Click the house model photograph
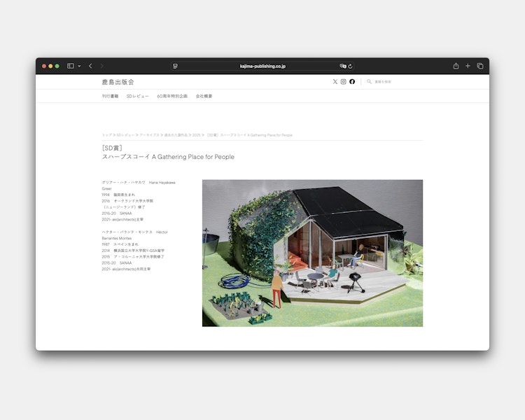This screenshot has width=525, height=420. tap(312, 253)
